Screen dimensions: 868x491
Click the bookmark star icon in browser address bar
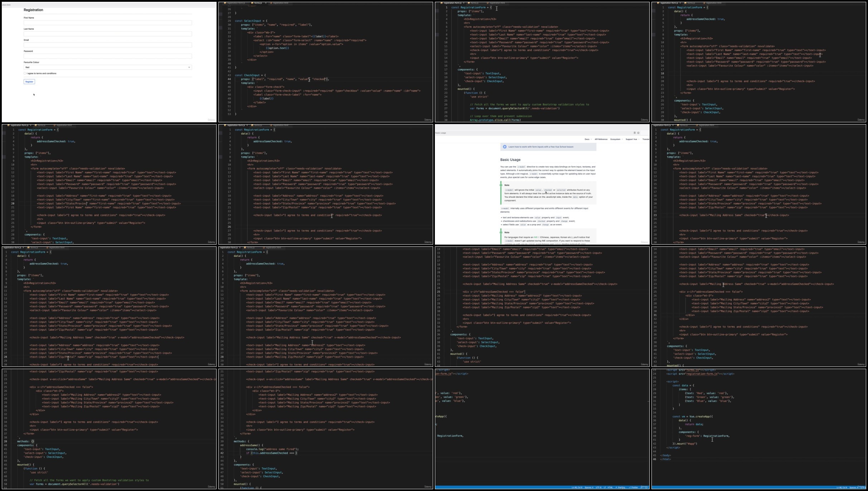click(x=638, y=133)
